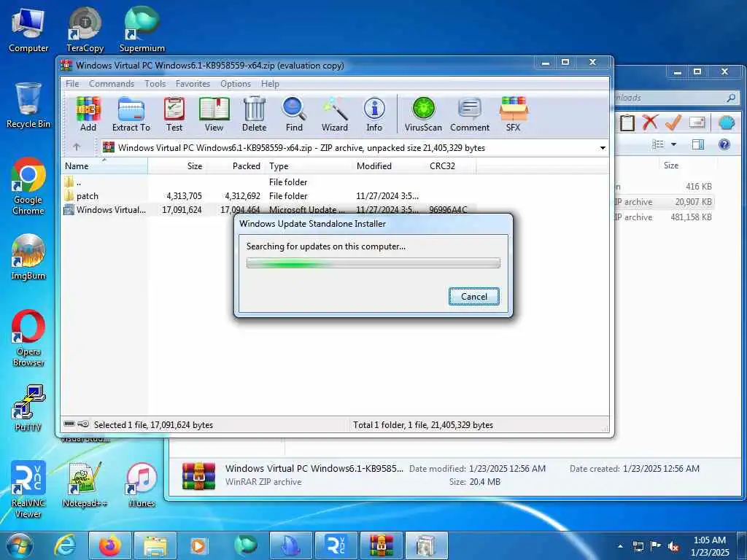Open the Tools menu
Viewport: 747px width, 560px height.
pos(155,84)
